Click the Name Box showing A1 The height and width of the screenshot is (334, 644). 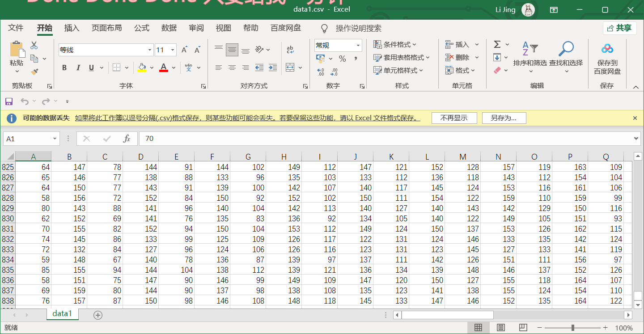tap(27, 139)
